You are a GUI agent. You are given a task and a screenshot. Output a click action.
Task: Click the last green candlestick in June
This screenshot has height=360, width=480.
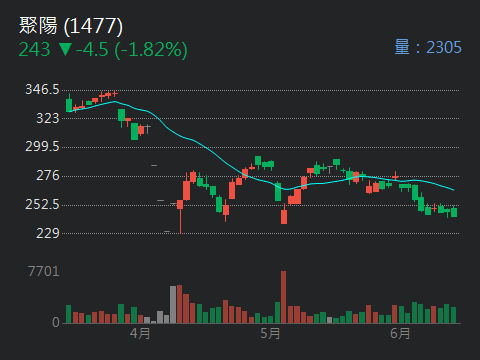(x=454, y=212)
